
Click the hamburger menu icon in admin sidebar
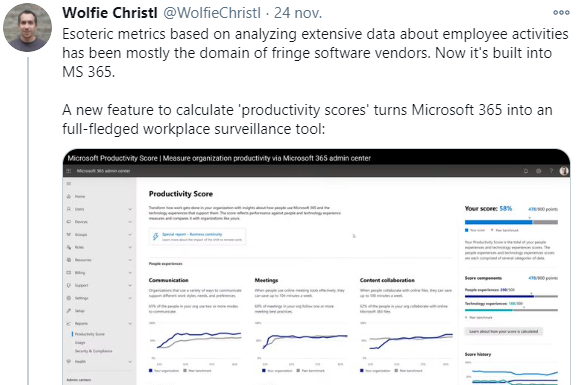(69, 184)
